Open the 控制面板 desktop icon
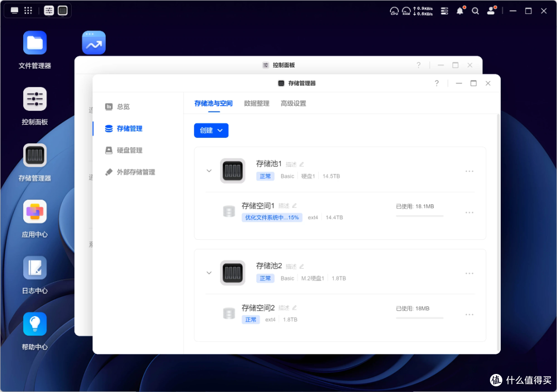 pyautogui.click(x=35, y=99)
